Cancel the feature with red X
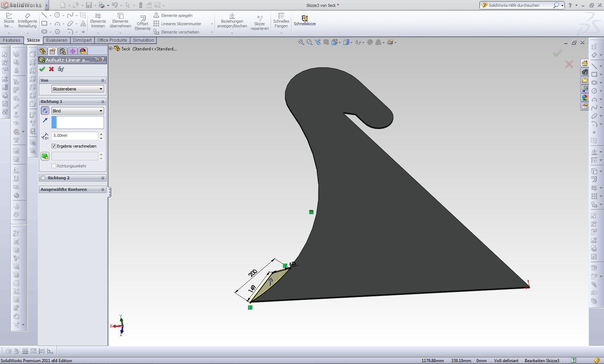This screenshot has width=604, height=364. coord(51,69)
